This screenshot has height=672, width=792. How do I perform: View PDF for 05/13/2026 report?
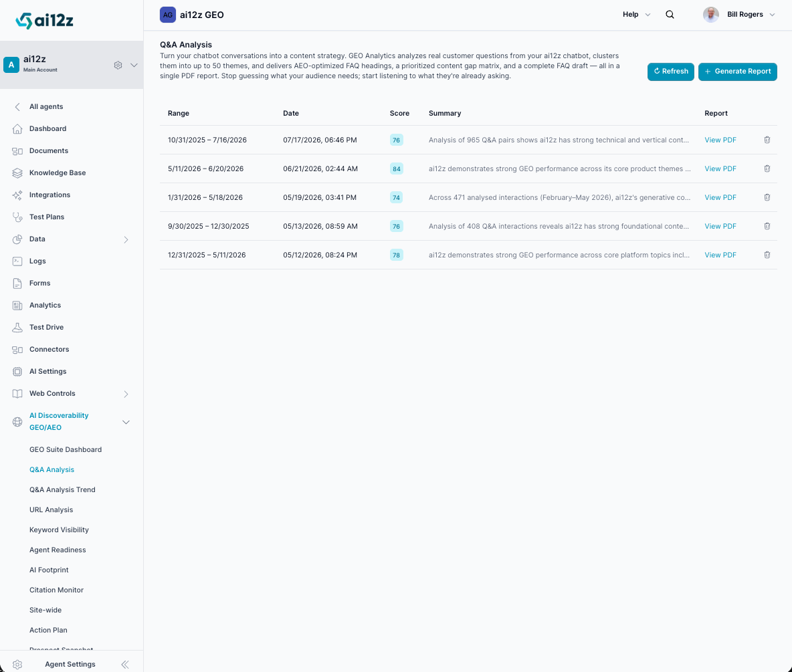720,226
